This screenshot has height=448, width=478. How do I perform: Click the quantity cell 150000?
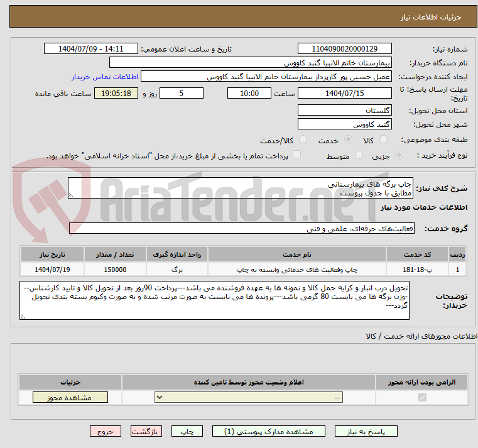(115, 270)
